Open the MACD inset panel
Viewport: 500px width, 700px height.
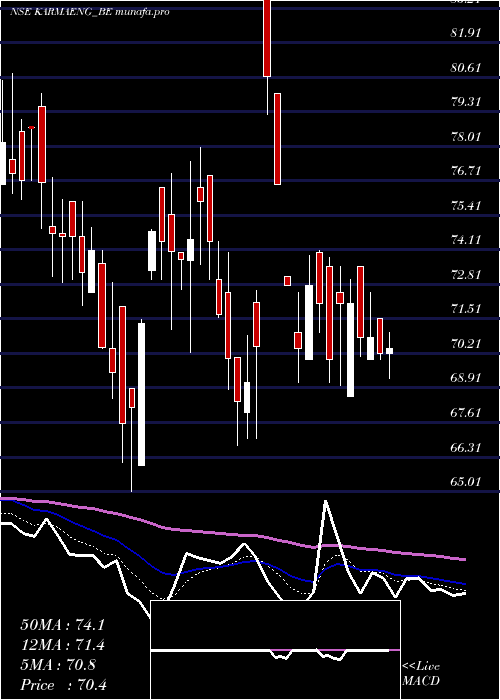275,650
